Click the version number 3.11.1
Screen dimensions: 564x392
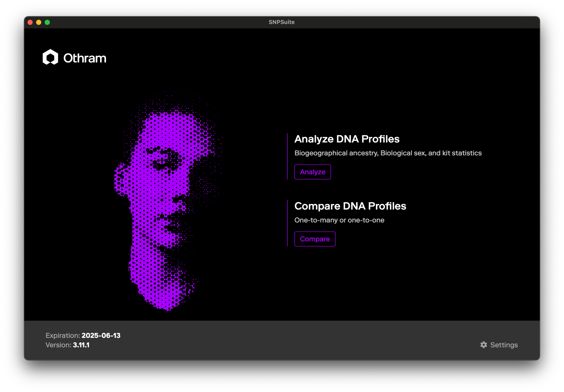81,345
